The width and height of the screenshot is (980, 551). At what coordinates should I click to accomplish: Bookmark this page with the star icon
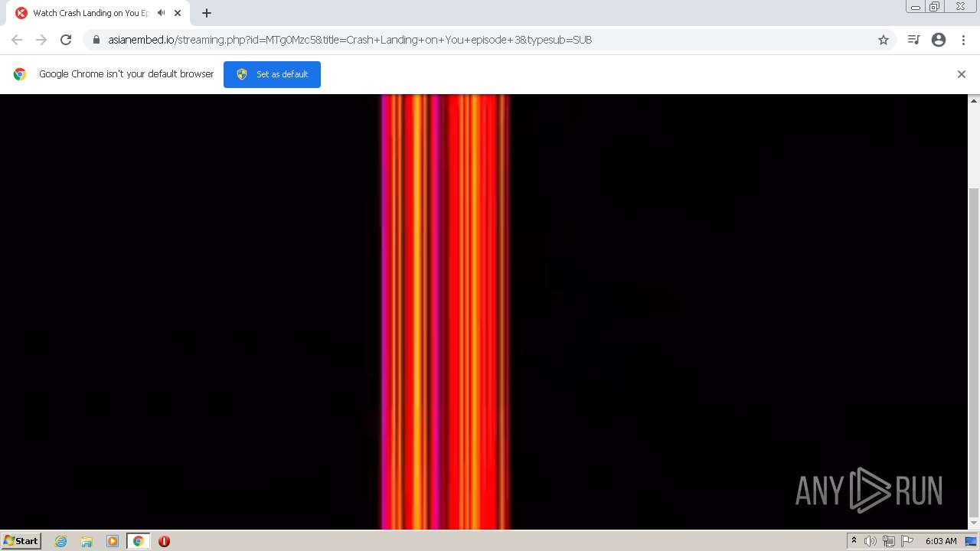(x=884, y=40)
